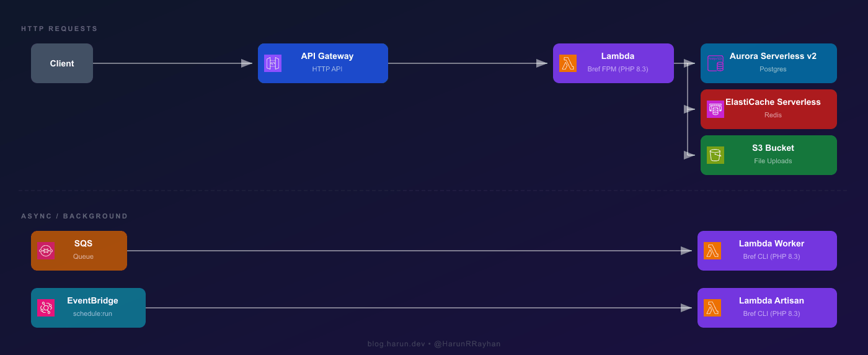Select the 'SQS' title
The width and height of the screenshot is (868, 355).
pos(83,243)
